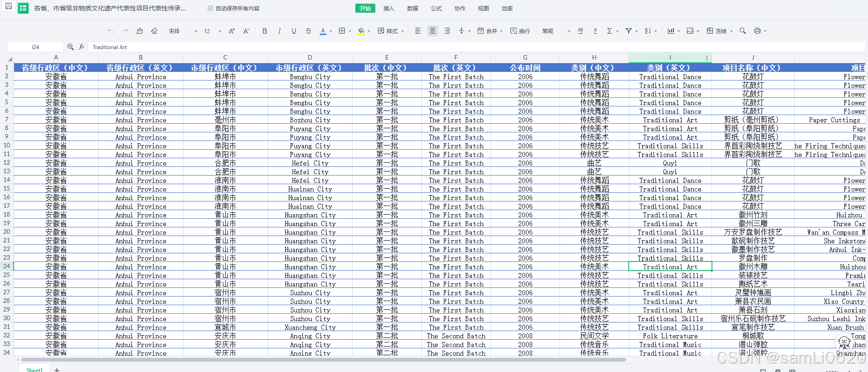Open the 视图 tab
The height and width of the screenshot is (372, 868).
coord(484,8)
